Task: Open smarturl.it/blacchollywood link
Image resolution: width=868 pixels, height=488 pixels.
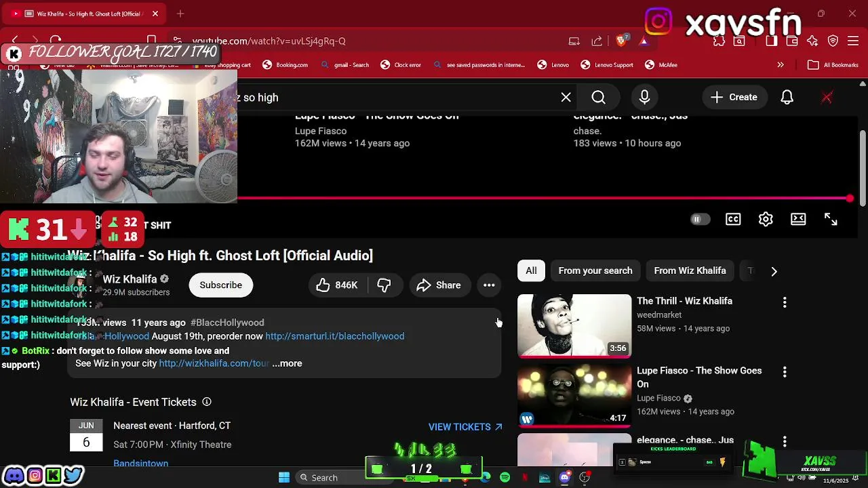Action: pyautogui.click(x=334, y=336)
